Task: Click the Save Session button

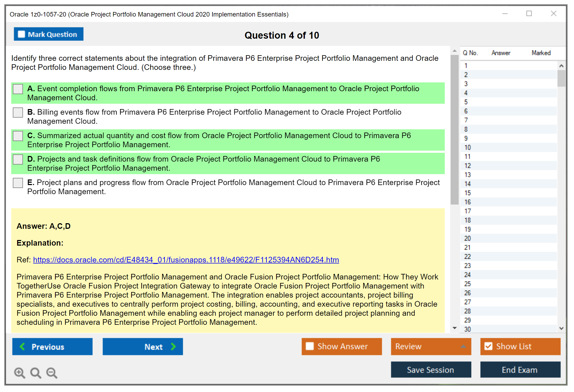Action: (430, 370)
